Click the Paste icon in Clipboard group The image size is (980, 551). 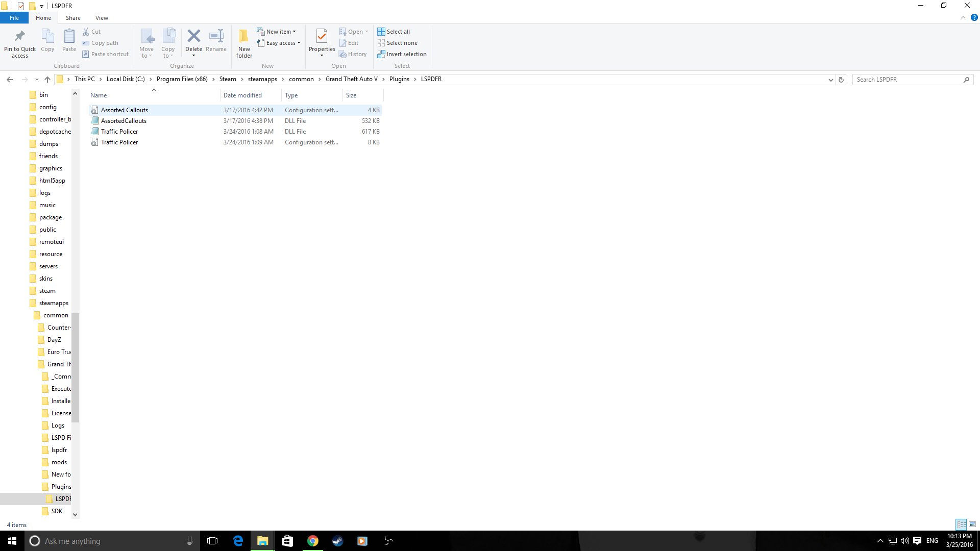coord(69,37)
